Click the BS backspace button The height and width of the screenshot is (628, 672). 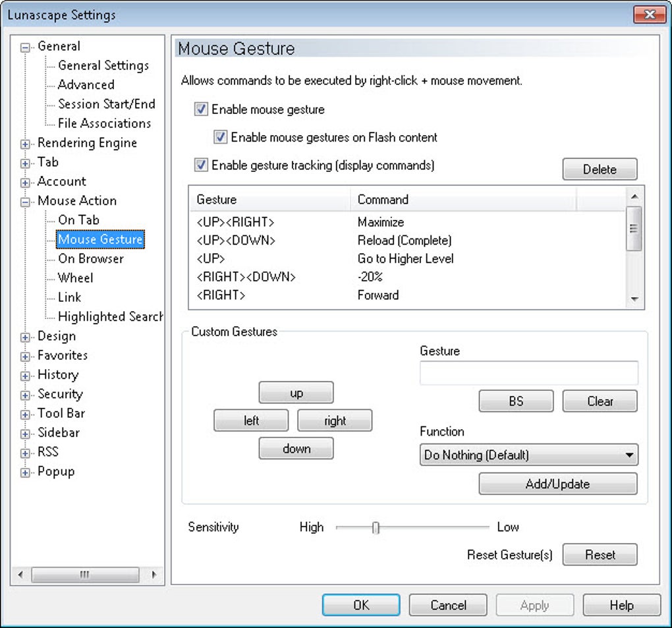(516, 401)
